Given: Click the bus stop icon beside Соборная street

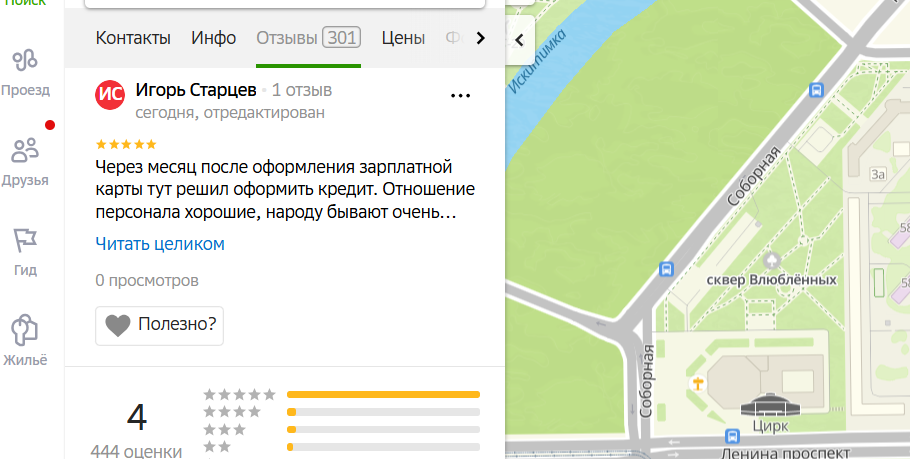Looking at the screenshot, I should [x=666, y=269].
